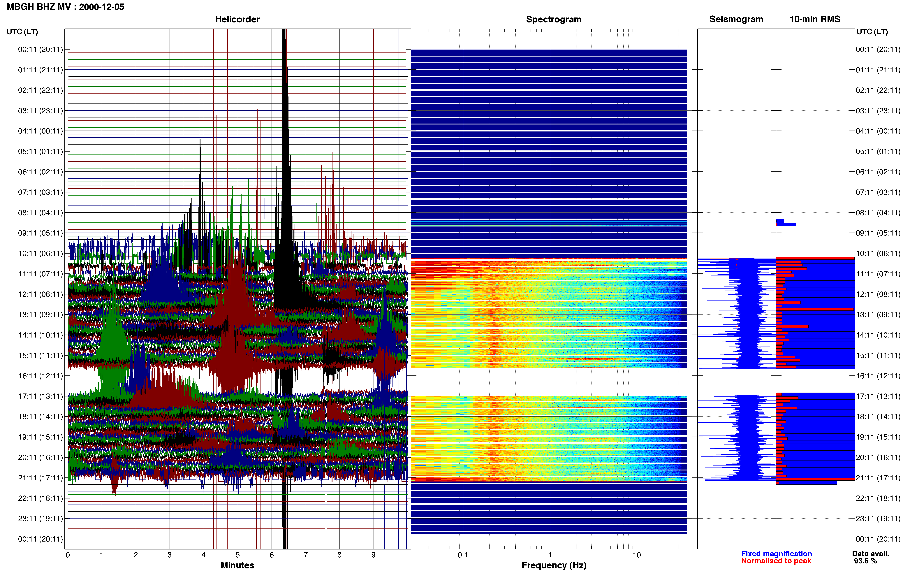Click minute tick '7' on Helicorder axis
Screen dimensions: 924x578
(x=306, y=555)
